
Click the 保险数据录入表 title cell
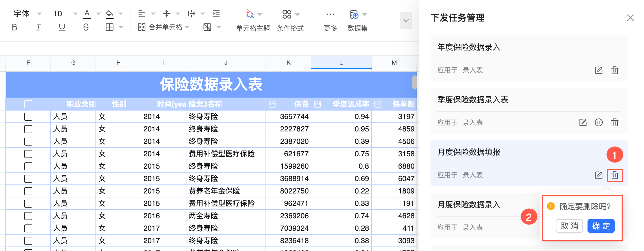[211, 84]
